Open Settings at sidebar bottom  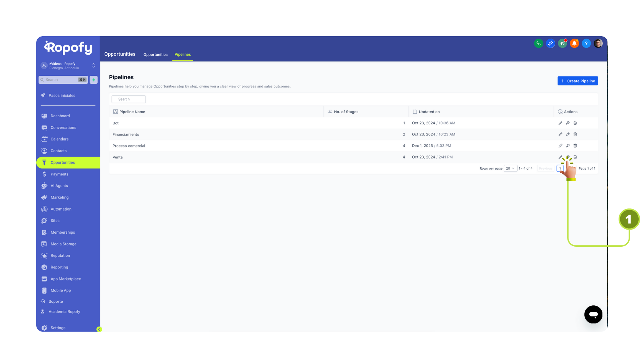point(58,328)
